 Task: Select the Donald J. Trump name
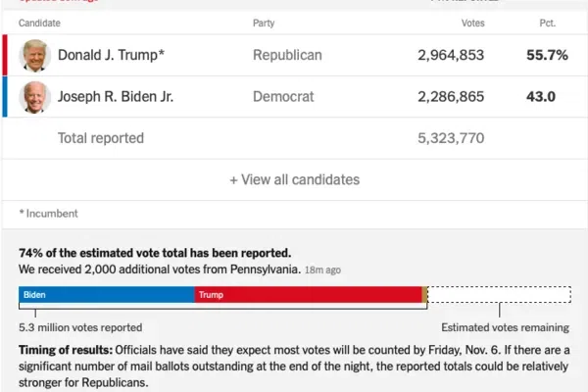click(111, 55)
